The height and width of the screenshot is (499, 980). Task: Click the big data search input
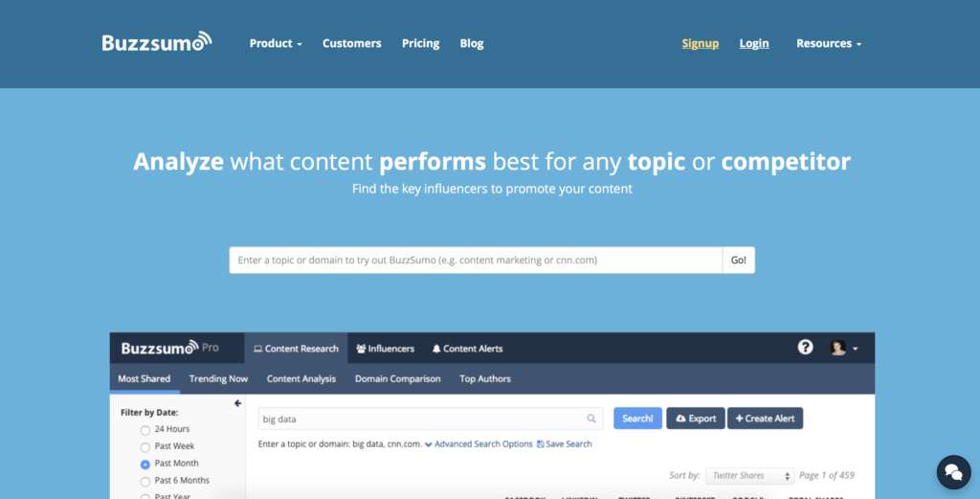coord(431,419)
